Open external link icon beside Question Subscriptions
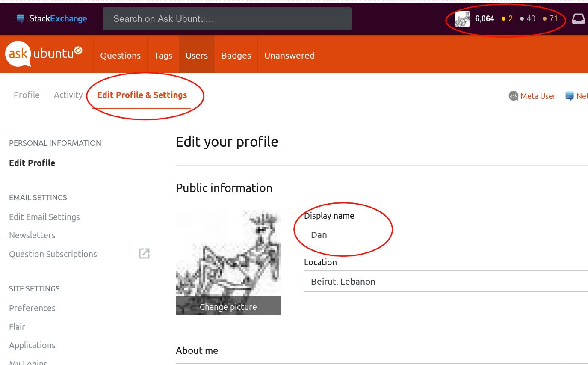The width and height of the screenshot is (588, 365). (x=145, y=253)
